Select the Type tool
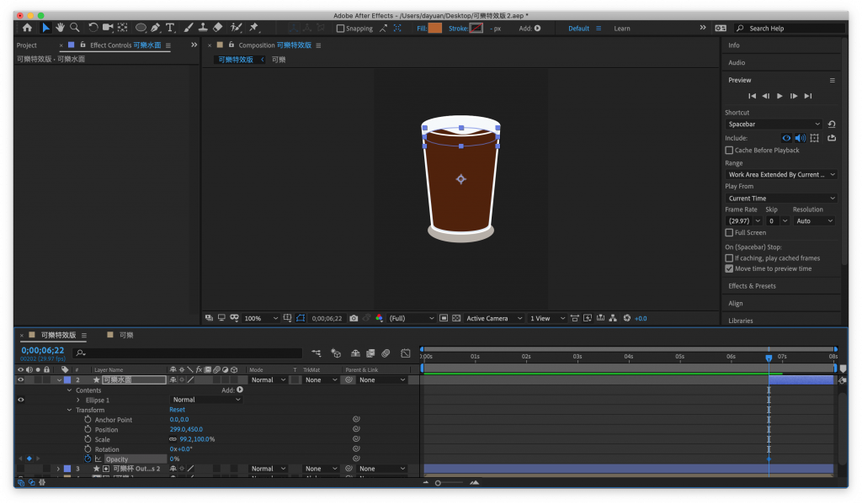This screenshot has height=504, width=862. [x=171, y=28]
